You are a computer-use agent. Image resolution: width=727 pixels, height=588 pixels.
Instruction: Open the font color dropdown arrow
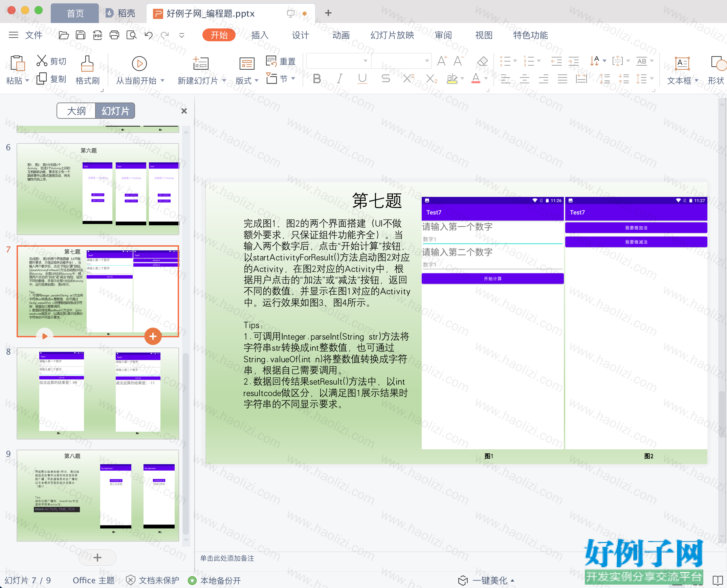click(x=486, y=78)
